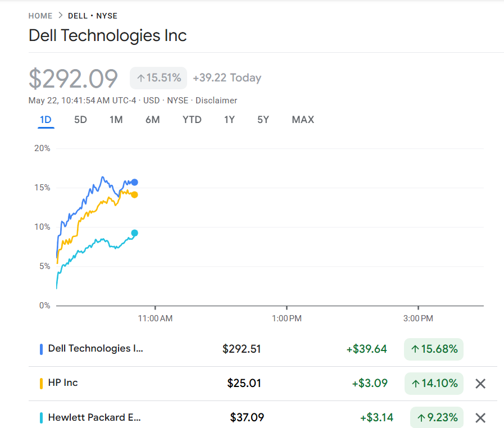Open the Dell Technologies I... comparison row
The image size is (504, 428).
pyautogui.click(x=262, y=349)
